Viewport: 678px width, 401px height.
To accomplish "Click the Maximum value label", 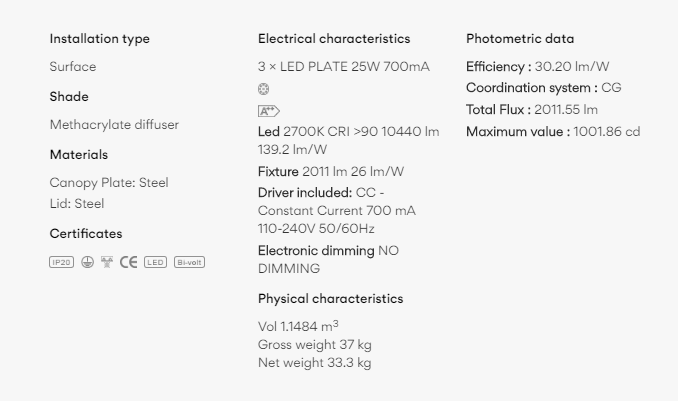I will 518,132.
